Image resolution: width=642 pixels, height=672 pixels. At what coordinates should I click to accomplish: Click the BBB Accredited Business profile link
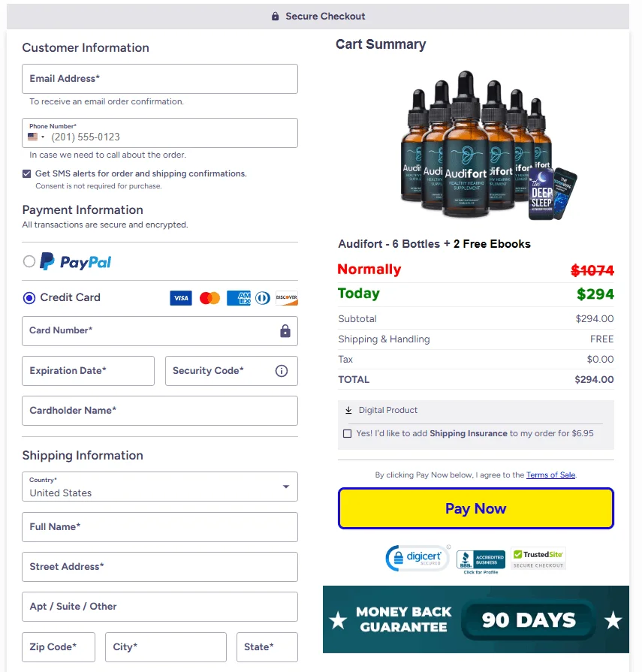pos(481,558)
